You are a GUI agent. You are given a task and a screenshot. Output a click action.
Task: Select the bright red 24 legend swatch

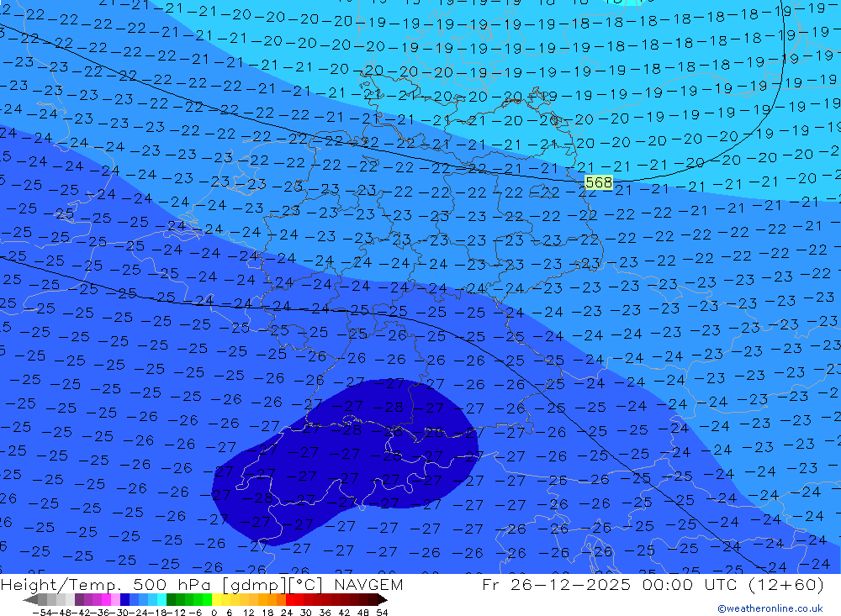click(290, 600)
